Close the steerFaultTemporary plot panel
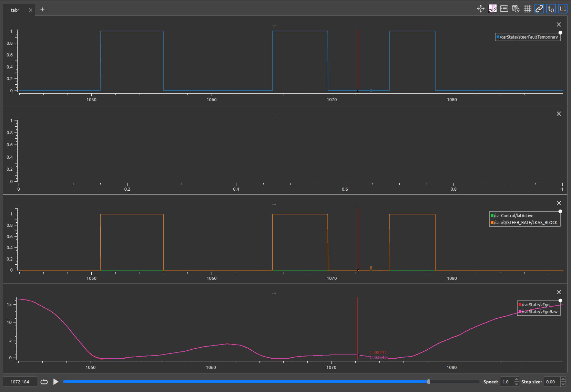 click(x=559, y=24)
